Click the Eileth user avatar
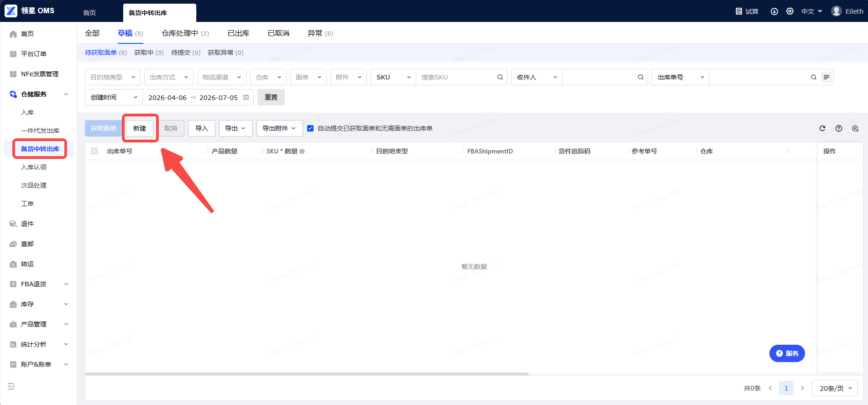 [x=837, y=11]
